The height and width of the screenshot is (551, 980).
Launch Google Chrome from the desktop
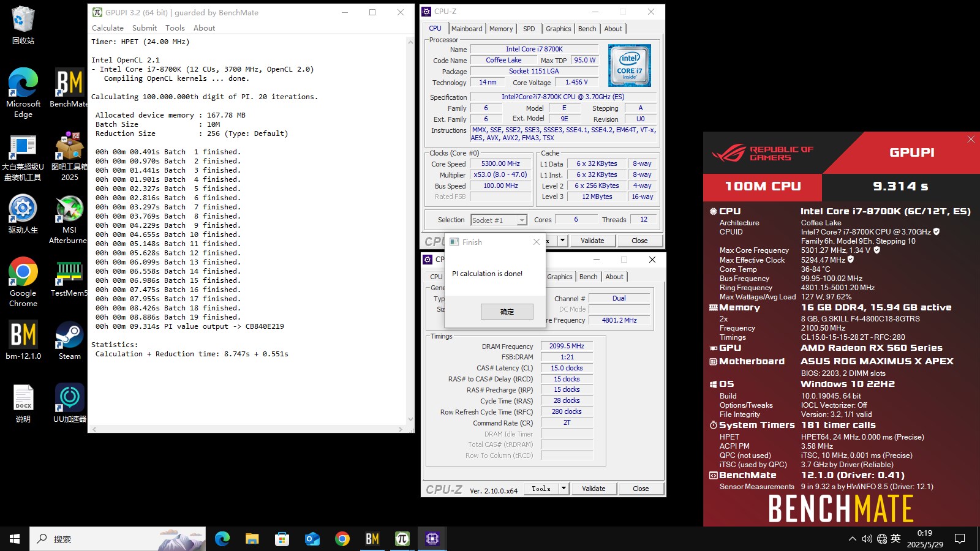23,282
